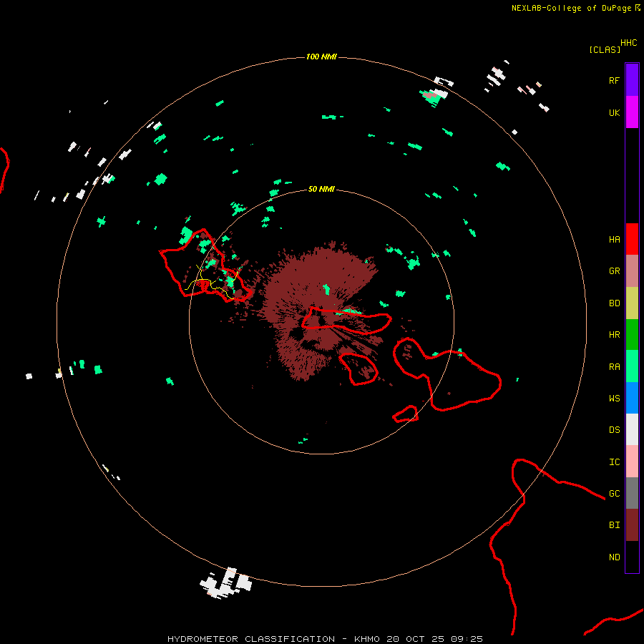The width and height of the screenshot is (644, 644).
Task: Click the IC legend label
Action: (x=614, y=462)
